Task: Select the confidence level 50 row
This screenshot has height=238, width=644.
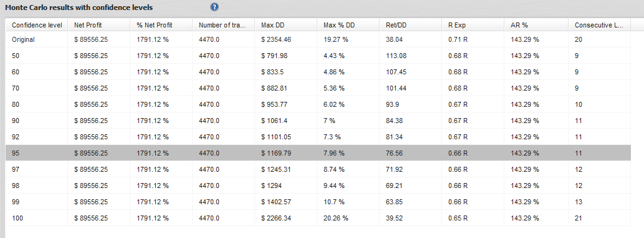Action: (319, 56)
